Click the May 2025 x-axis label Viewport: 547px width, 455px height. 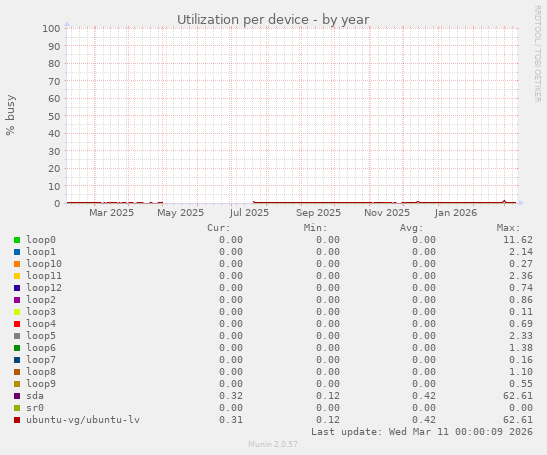[x=180, y=213]
